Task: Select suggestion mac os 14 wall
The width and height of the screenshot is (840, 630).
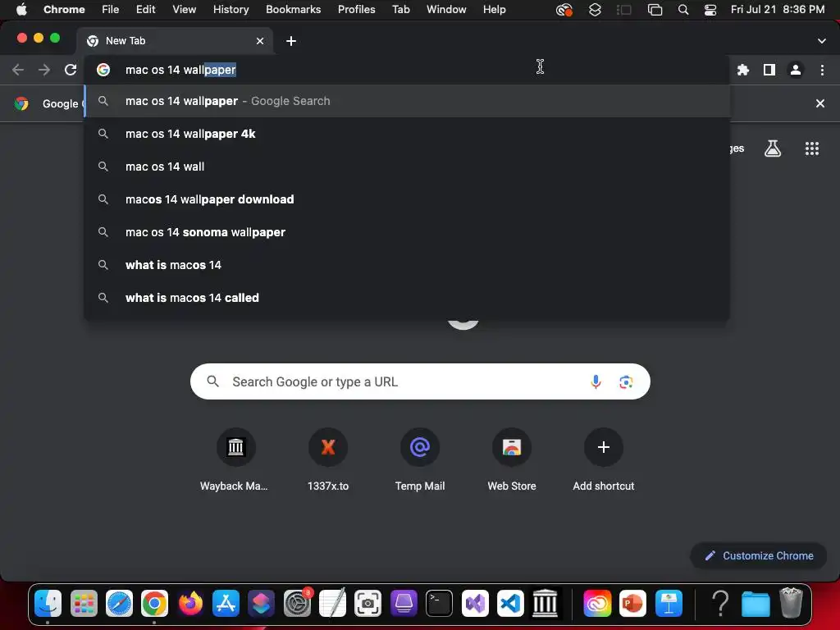Action: (407, 167)
